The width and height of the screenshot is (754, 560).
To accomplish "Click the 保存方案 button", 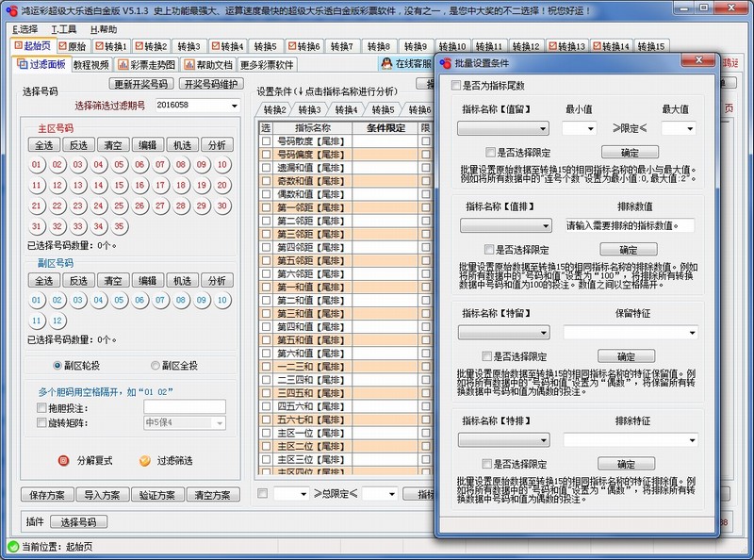I will tap(47, 494).
